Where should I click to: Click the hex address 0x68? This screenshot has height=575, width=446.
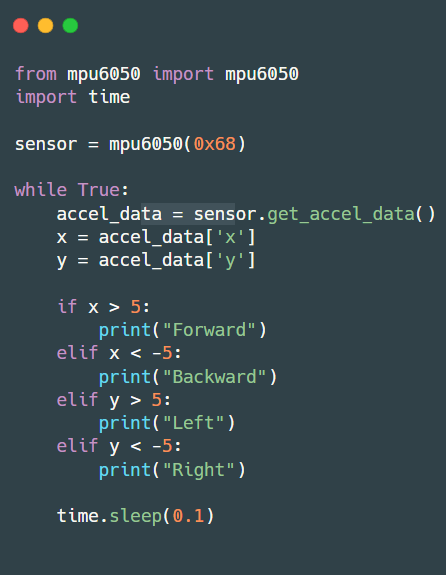pyautogui.click(x=215, y=144)
